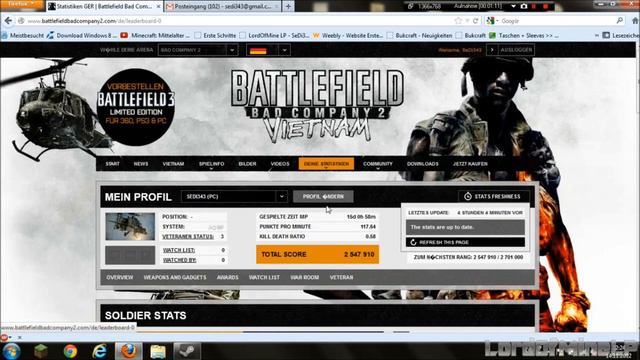The image size is (640, 360).
Task: Open the VIDEOS menu item
Action: click(280, 164)
